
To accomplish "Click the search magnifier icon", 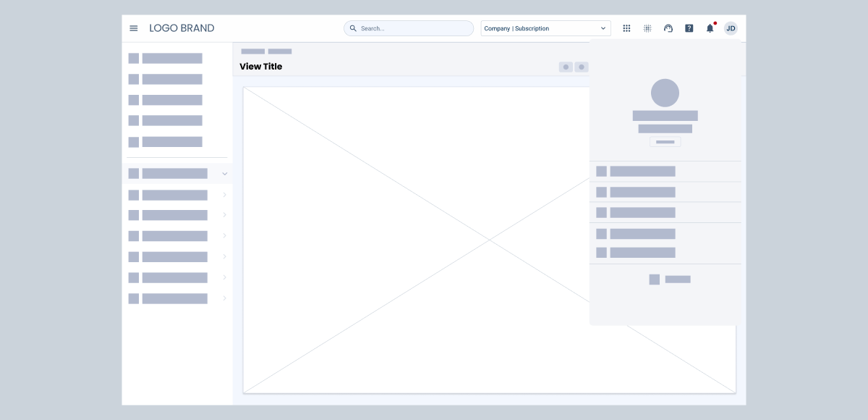I will (x=353, y=28).
